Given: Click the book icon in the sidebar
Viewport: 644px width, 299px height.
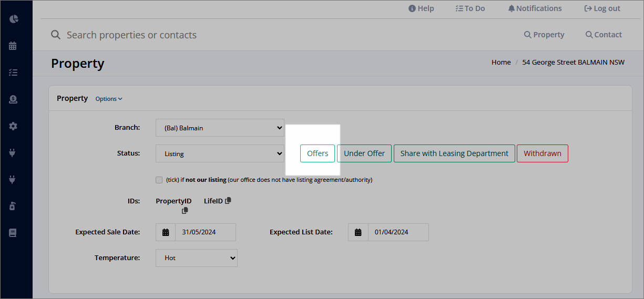Looking at the screenshot, I should coord(13,233).
